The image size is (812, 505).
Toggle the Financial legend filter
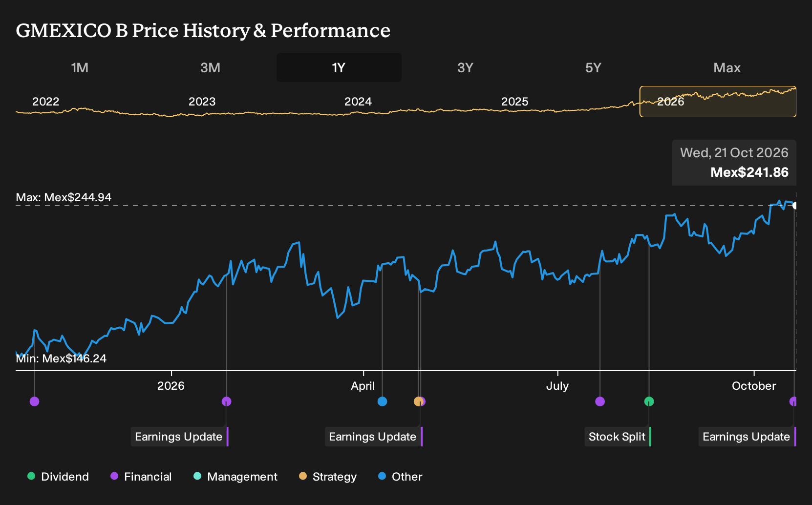[141, 477]
